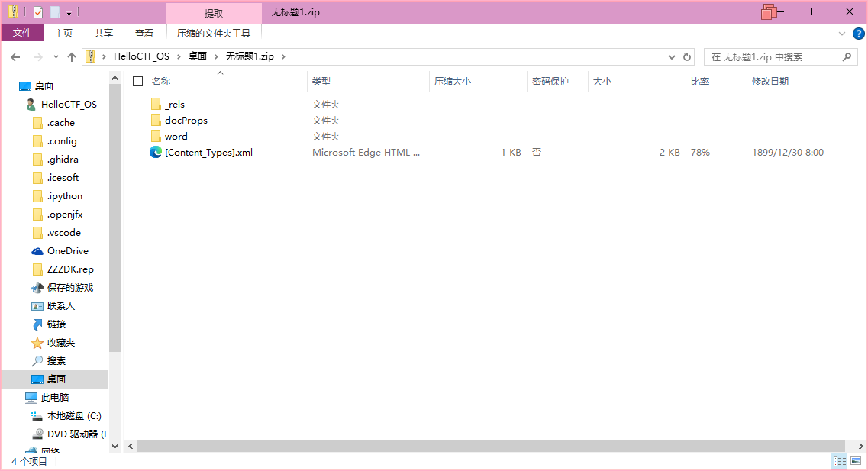Click the Properties icon in quick access toolbar
The height and width of the screenshot is (471, 868).
pyautogui.click(x=38, y=12)
